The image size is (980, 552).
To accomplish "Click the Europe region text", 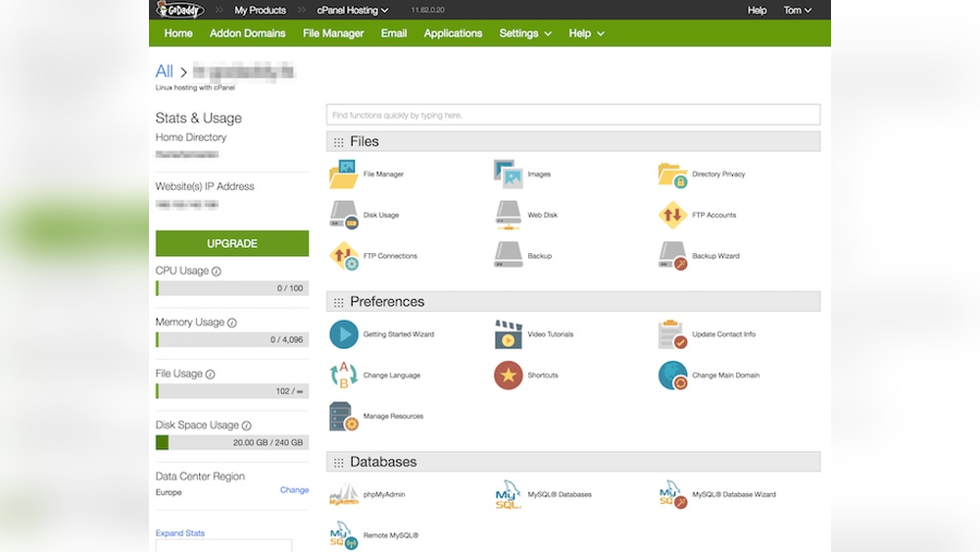I will (169, 492).
